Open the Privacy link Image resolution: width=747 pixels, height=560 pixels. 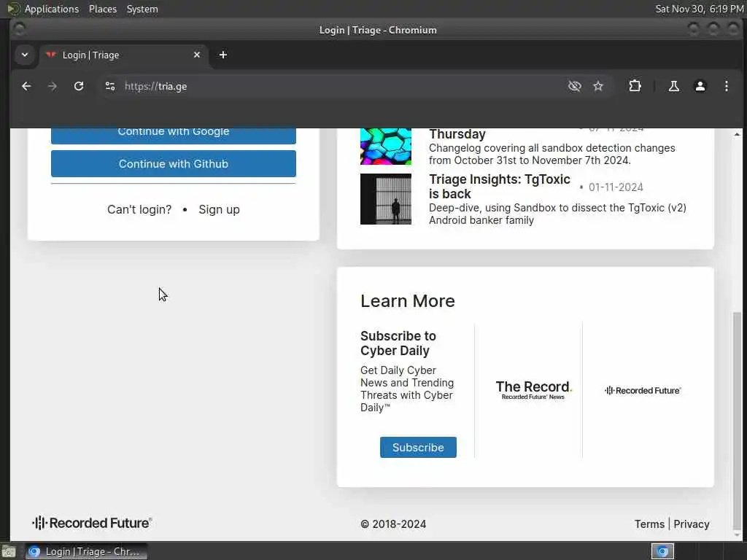point(692,524)
